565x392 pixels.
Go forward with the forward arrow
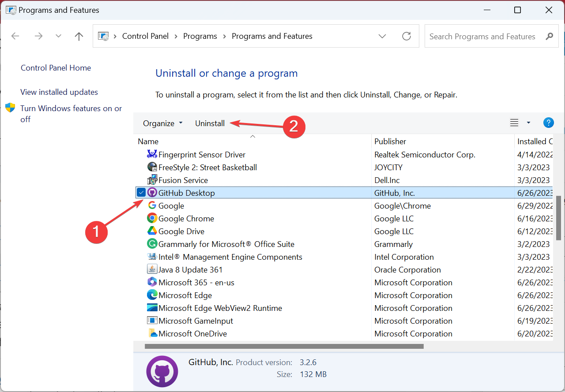(x=38, y=36)
